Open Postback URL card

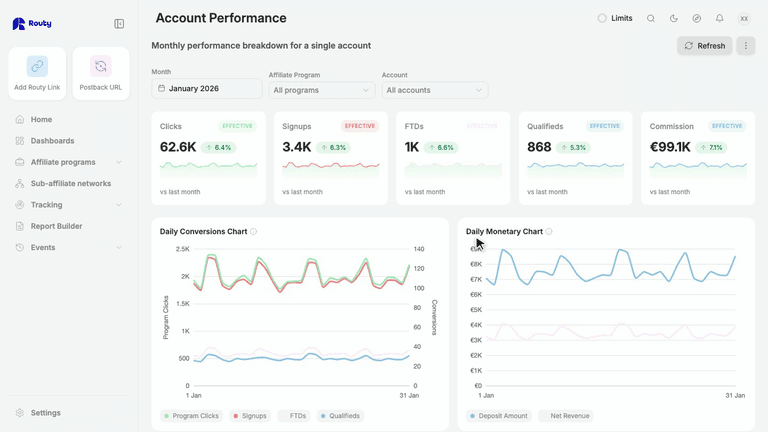tap(101, 73)
